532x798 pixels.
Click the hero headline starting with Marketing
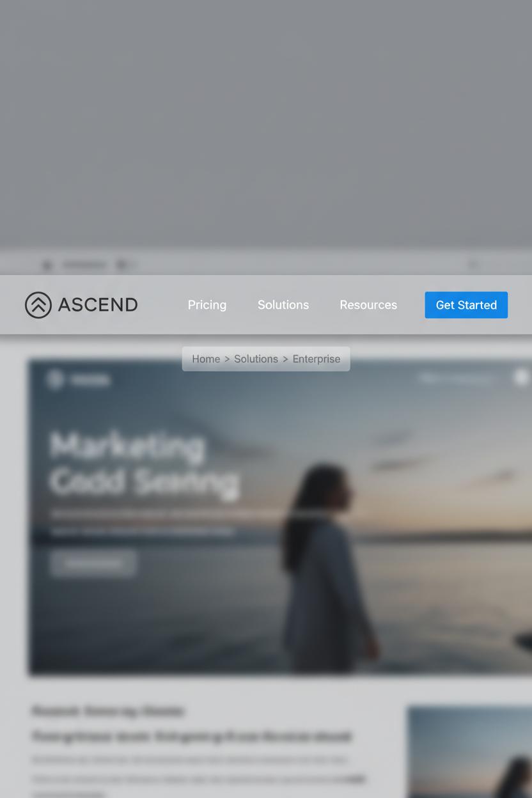(145, 464)
